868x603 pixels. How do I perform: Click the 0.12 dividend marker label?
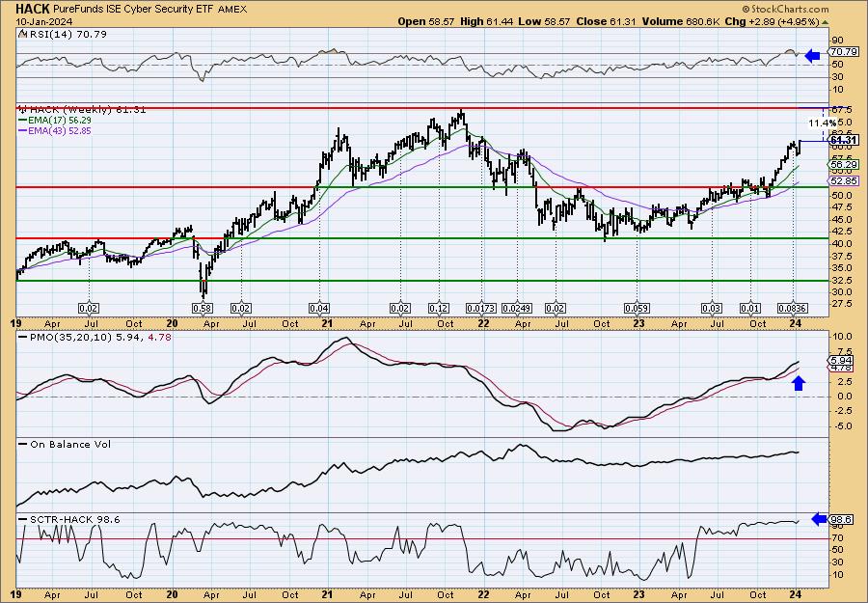pyautogui.click(x=440, y=308)
